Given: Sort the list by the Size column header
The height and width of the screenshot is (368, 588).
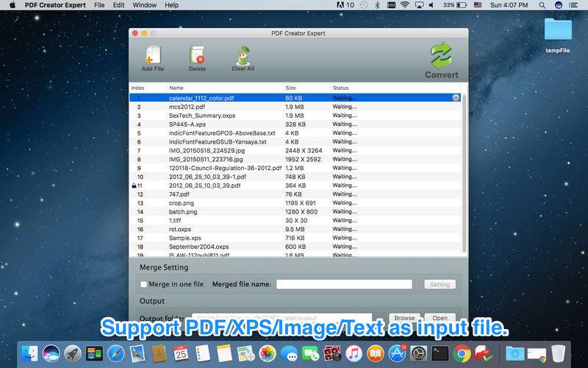Looking at the screenshot, I should pyautogui.click(x=290, y=88).
